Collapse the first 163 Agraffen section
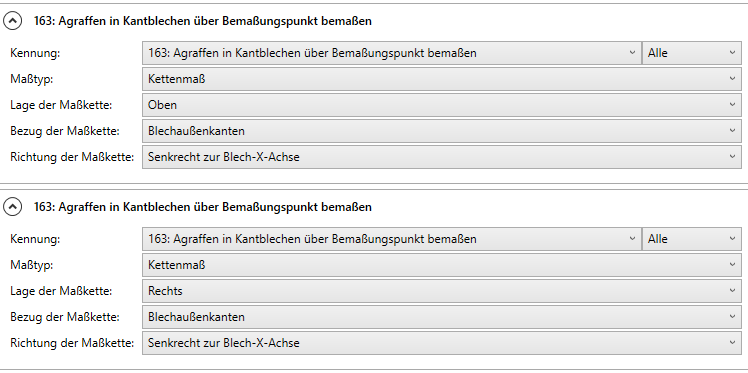748x373 pixels. pyautogui.click(x=12, y=21)
